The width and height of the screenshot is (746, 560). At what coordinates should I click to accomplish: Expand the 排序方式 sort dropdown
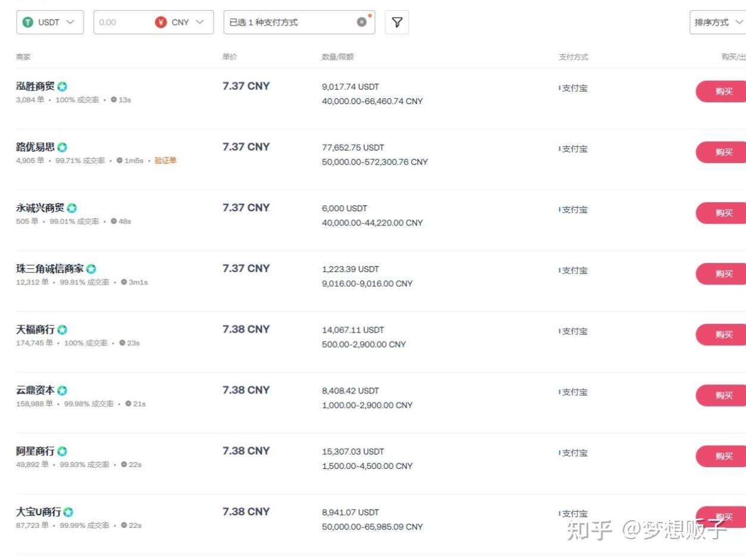tap(718, 23)
